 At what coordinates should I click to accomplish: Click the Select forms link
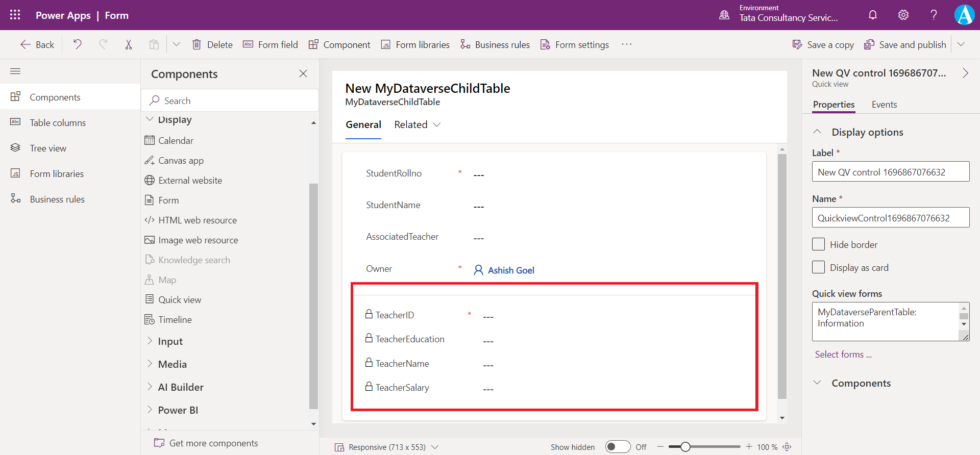(843, 355)
